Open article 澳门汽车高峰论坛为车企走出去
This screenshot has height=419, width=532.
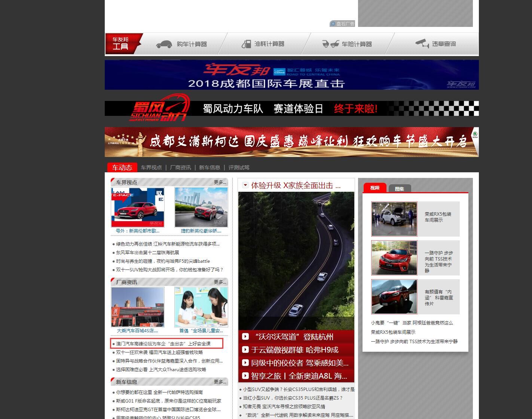tap(163, 344)
